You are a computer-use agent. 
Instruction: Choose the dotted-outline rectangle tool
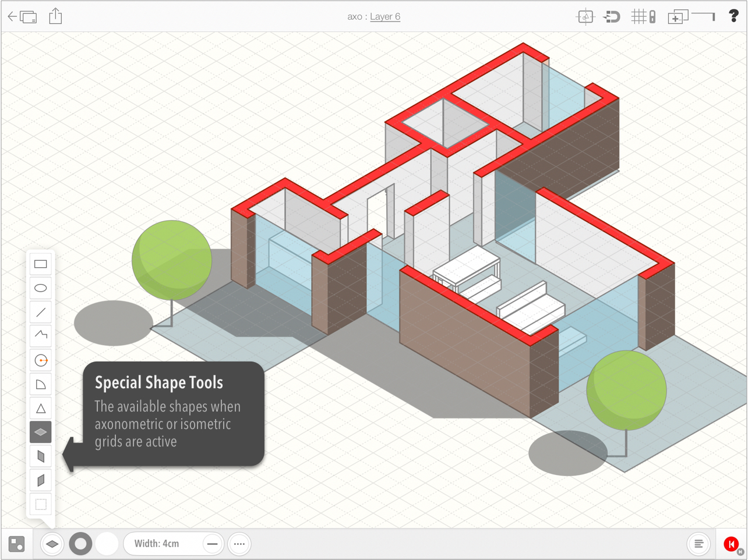(41, 504)
